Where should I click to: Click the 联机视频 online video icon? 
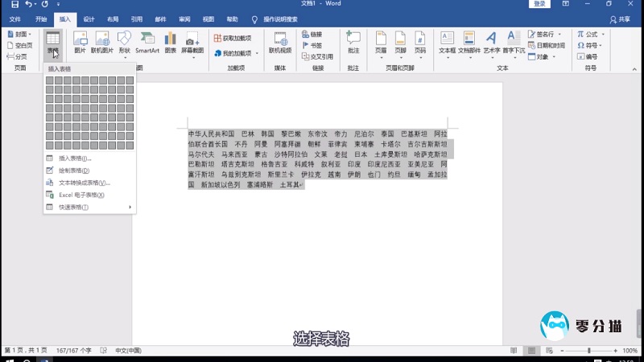click(280, 41)
